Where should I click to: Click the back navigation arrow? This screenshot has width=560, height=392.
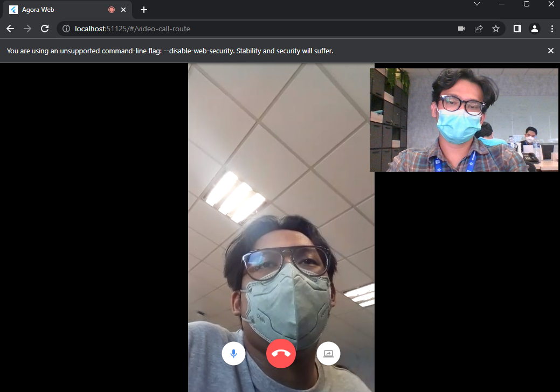tap(10, 29)
